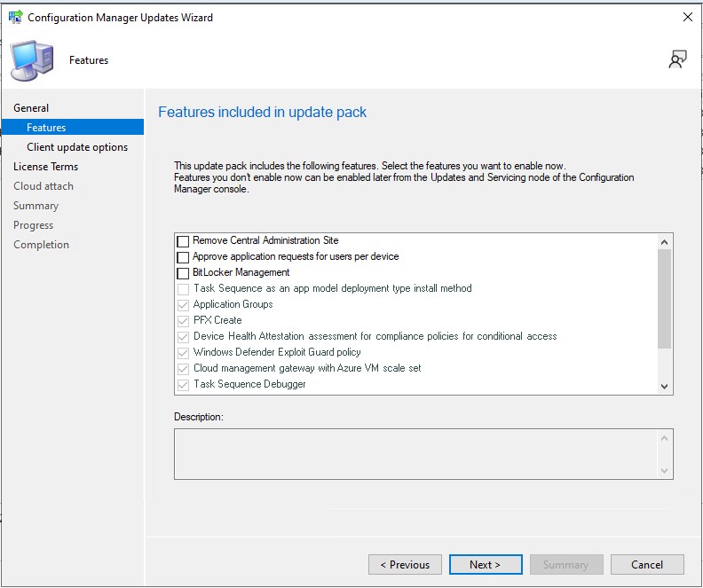Viewport: 703px width, 588px height.
Task: Go to License Terms step
Action: pyautogui.click(x=45, y=167)
